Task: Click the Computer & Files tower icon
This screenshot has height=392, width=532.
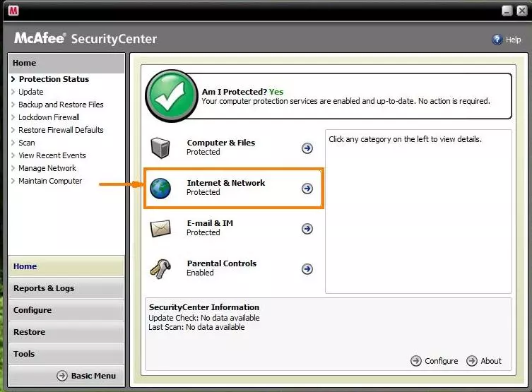Action: point(160,148)
